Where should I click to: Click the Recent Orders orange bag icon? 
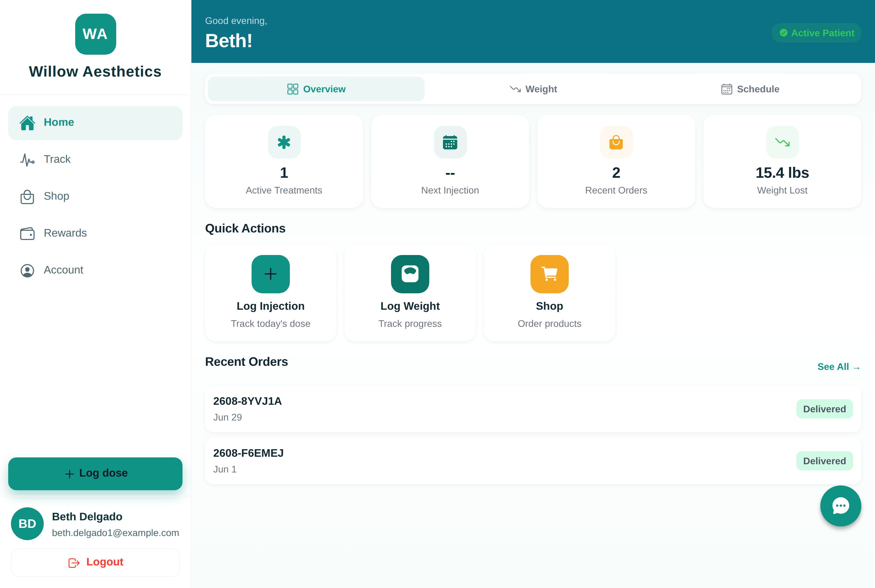[616, 143]
